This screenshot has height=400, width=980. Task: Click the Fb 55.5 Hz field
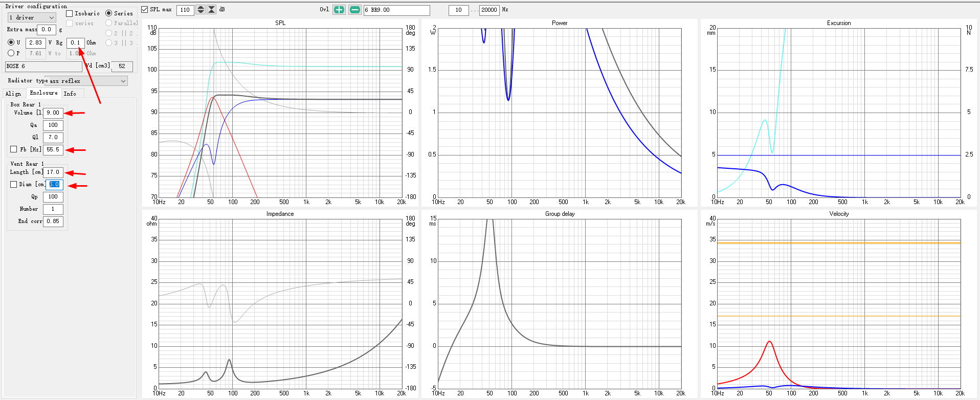tap(53, 150)
